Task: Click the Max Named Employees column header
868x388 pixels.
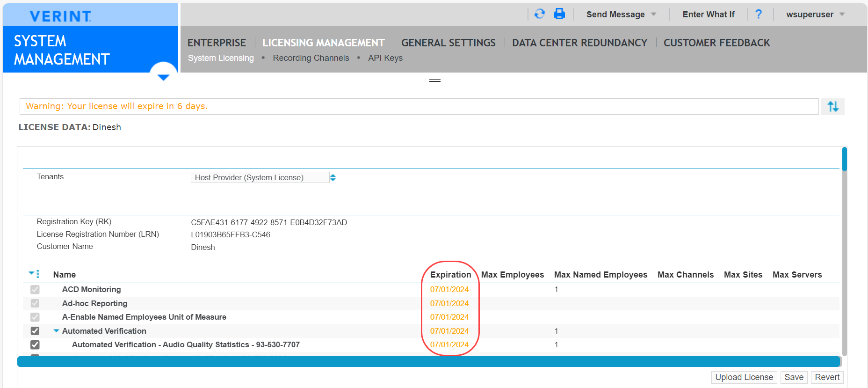Action: pos(600,275)
